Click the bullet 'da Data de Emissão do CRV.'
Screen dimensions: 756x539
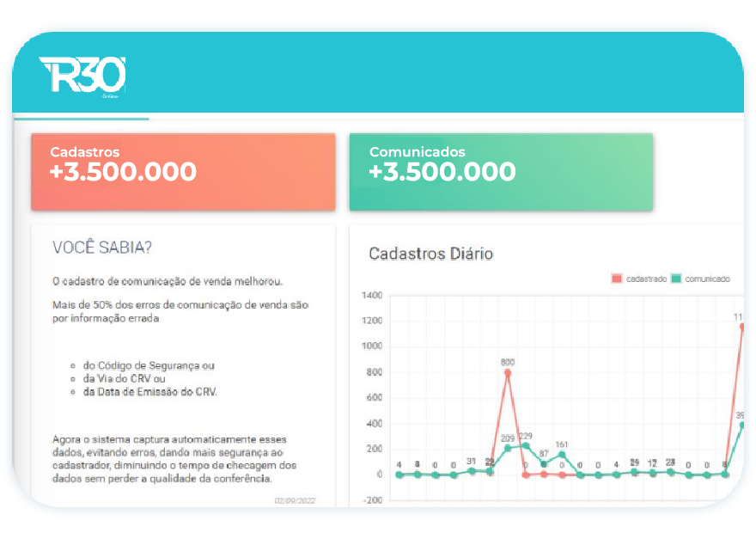click(150, 392)
